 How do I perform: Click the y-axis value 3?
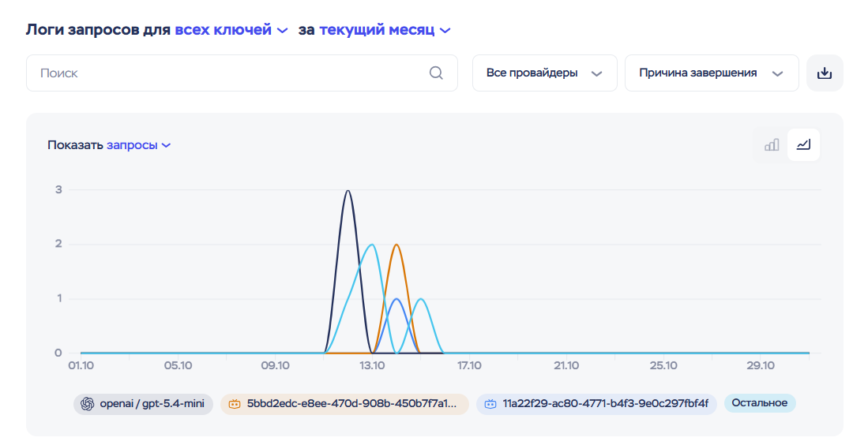click(x=58, y=189)
